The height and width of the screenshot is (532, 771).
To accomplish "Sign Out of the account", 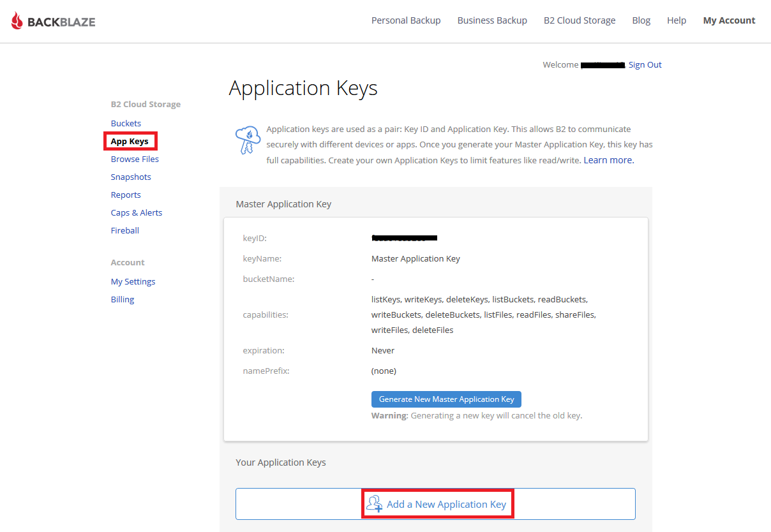I will (x=645, y=64).
